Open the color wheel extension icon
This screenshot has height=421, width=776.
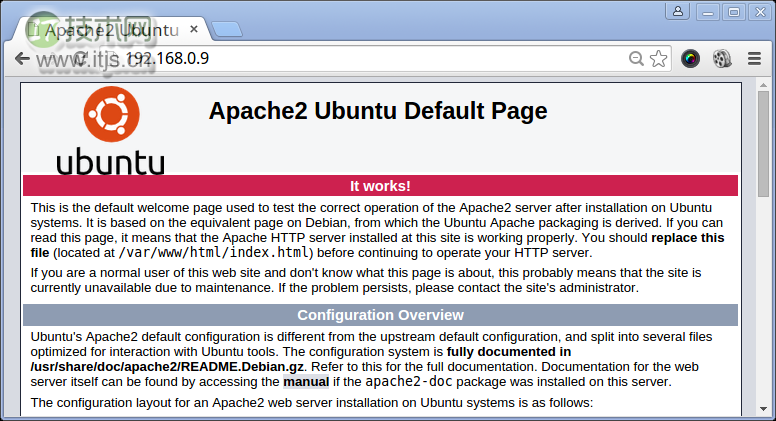(690, 58)
